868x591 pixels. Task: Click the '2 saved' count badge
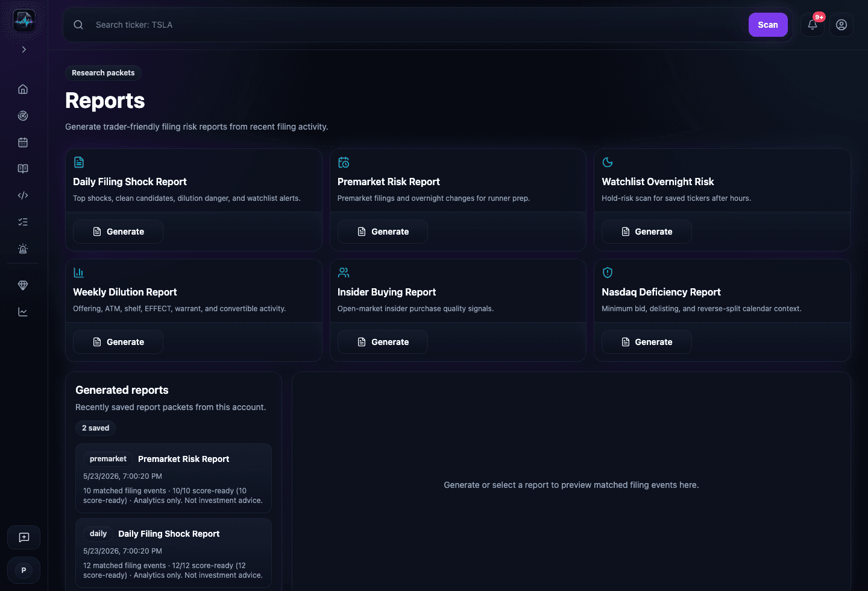[96, 428]
